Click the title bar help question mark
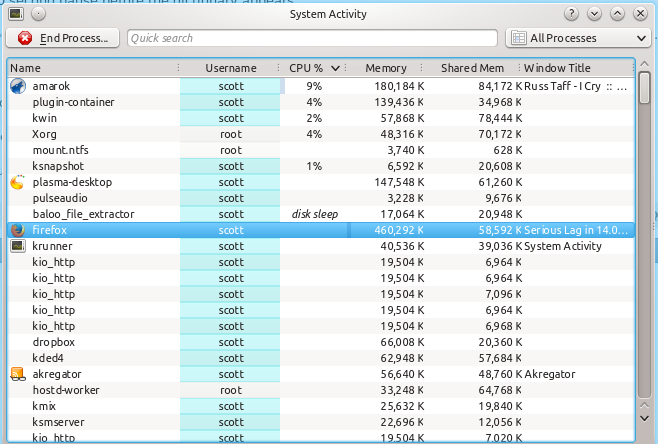Image resolution: width=658 pixels, height=444 pixels. [x=571, y=14]
